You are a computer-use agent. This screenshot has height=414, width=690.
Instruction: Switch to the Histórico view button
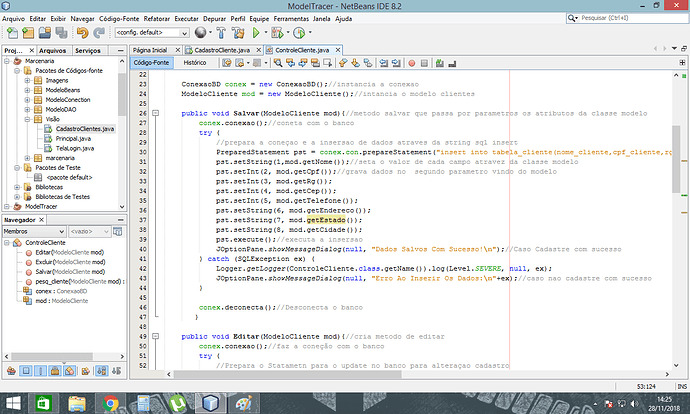195,63
